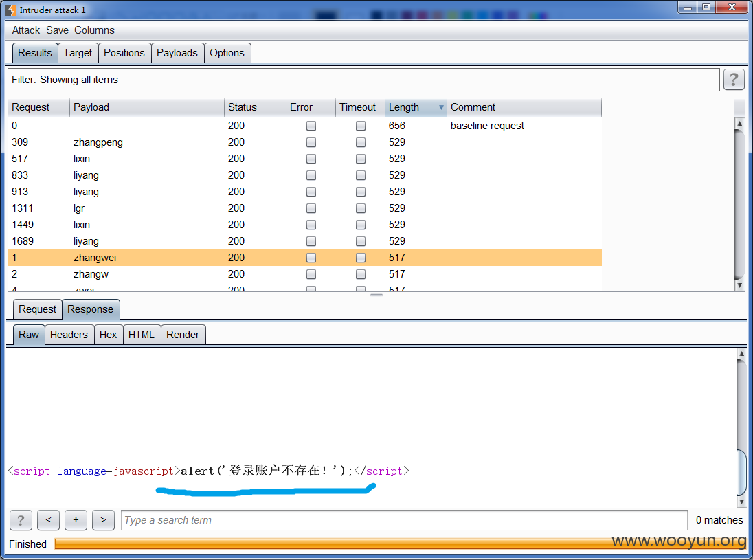Click the search help question-mark button
The width and height of the screenshot is (753, 560).
[x=21, y=520]
